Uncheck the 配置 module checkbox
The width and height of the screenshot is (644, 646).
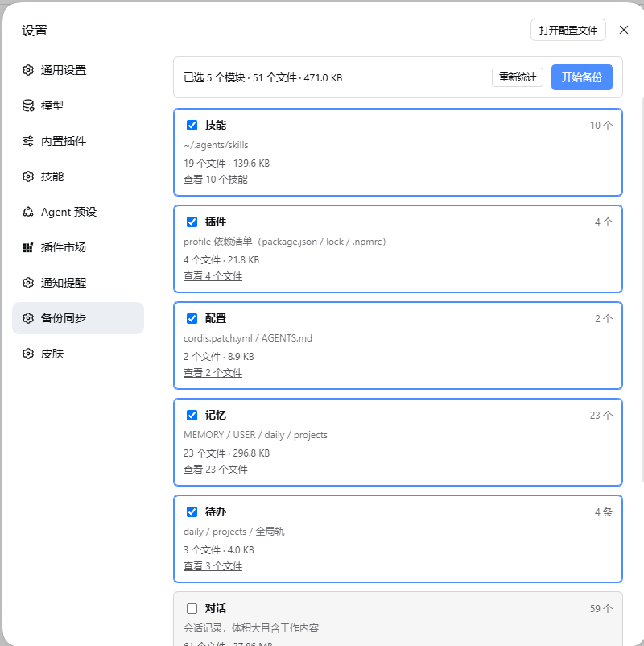coord(192,318)
